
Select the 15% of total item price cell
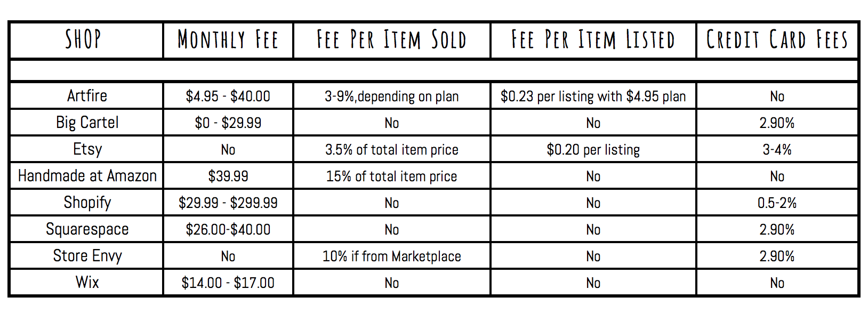[x=391, y=176]
